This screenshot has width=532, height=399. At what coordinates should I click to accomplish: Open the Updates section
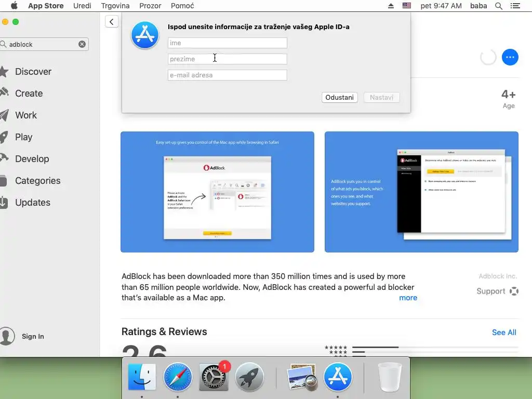point(33,203)
